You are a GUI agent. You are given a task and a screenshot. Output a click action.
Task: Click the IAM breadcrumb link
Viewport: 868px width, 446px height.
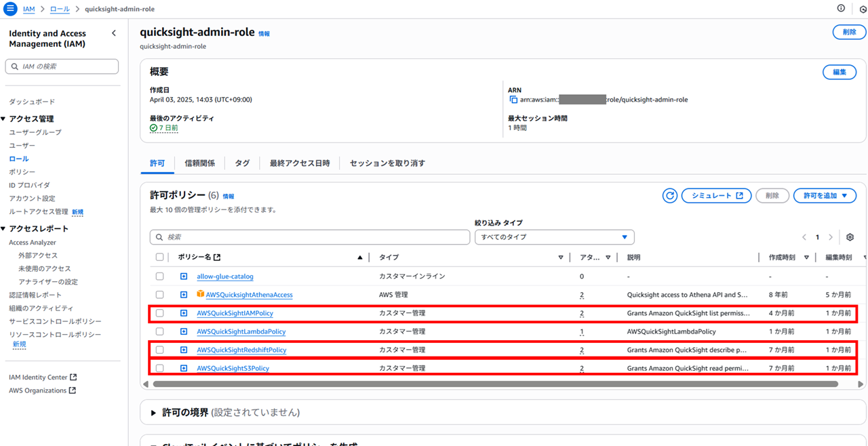[x=28, y=9]
